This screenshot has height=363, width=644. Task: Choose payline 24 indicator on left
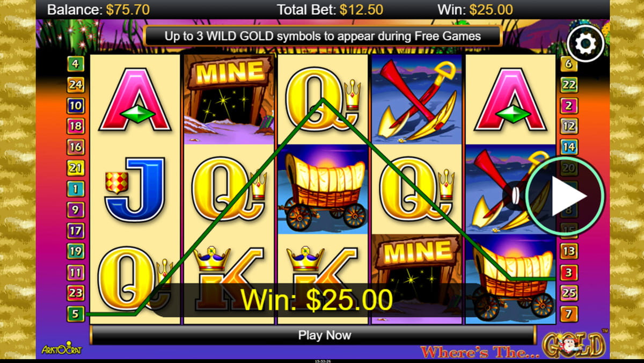pos(76,84)
